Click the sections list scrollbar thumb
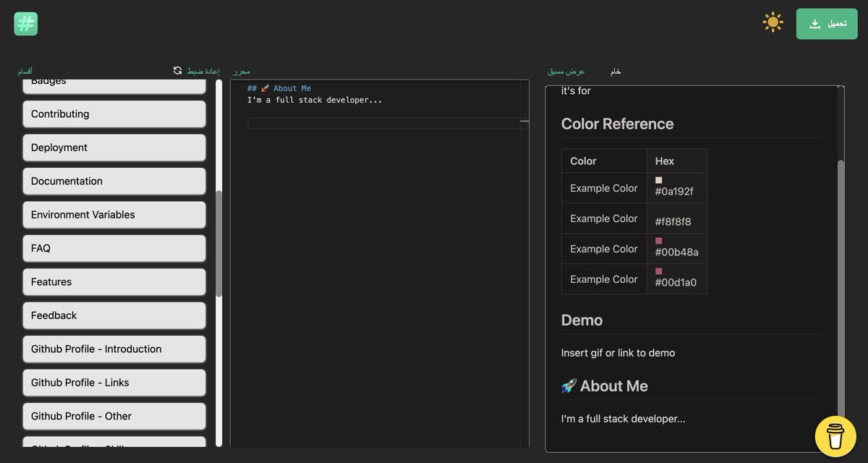 (218, 243)
